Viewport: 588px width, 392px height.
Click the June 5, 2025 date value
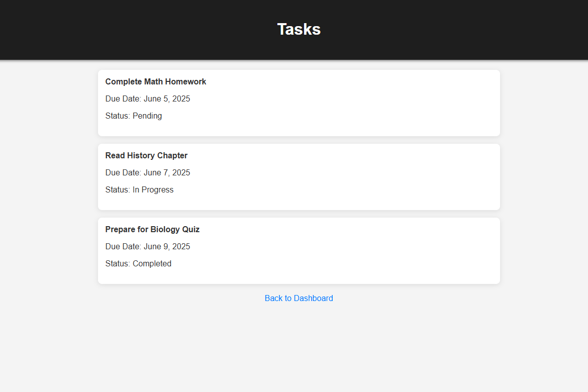167,99
